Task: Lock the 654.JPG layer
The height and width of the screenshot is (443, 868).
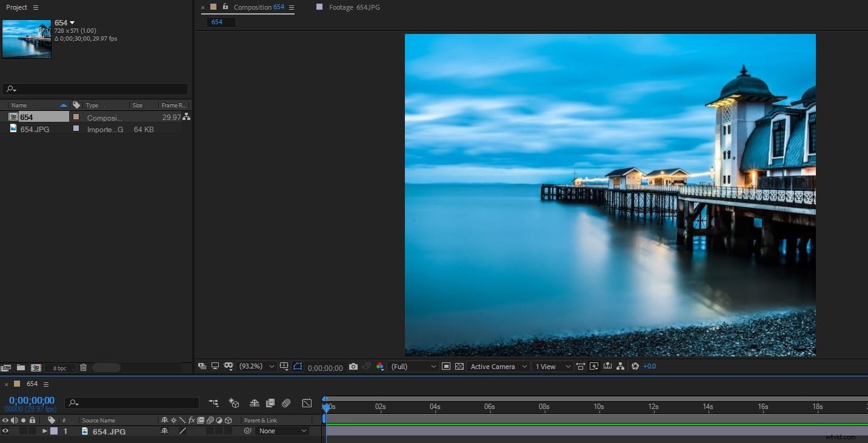Action: (32, 431)
